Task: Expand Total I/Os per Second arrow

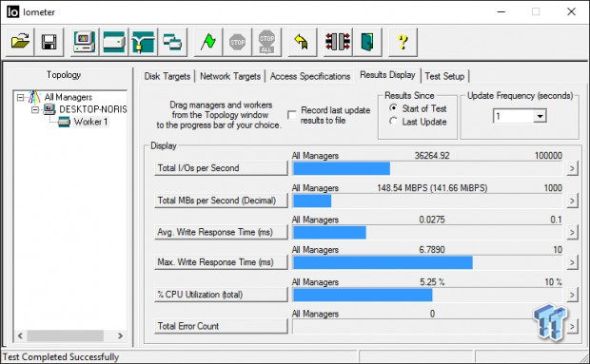Action: pos(572,168)
